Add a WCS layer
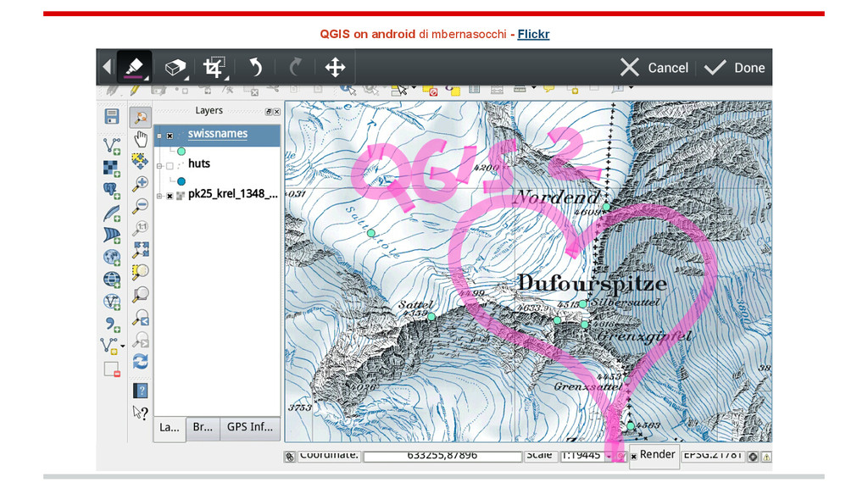 click(112, 280)
